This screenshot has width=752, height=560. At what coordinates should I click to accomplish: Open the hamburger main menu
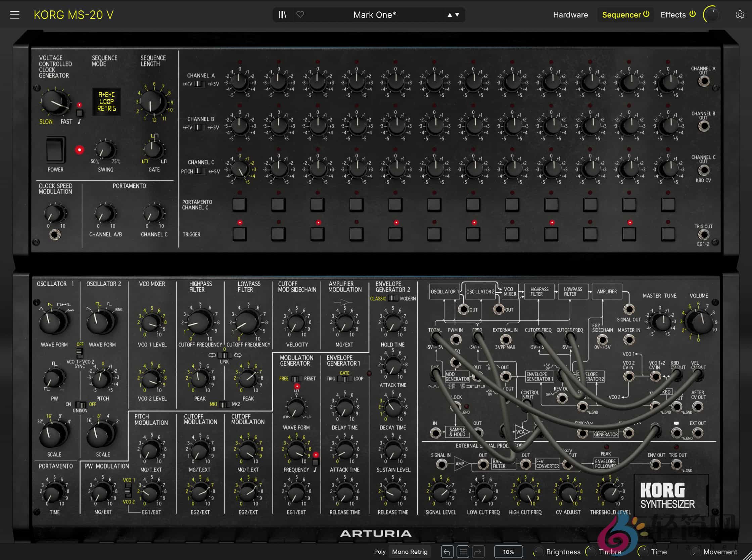pyautogui.click(x=14, y=15)
